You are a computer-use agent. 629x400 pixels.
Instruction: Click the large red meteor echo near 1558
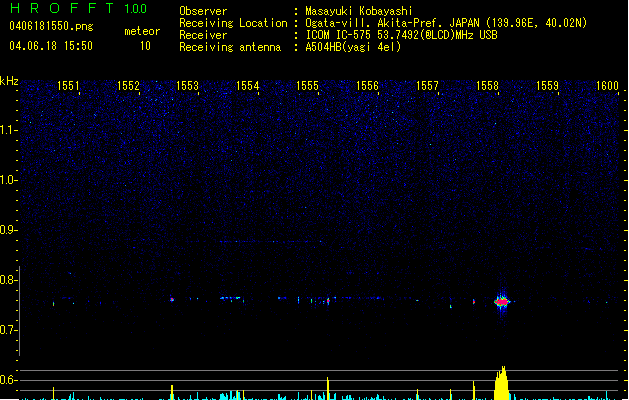(x=502, y=302)
